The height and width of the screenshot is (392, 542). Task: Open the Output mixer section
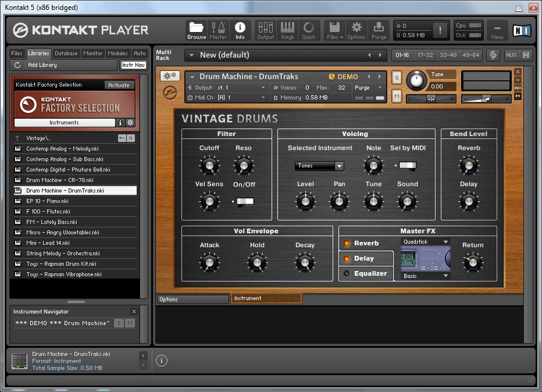point(265,30)
